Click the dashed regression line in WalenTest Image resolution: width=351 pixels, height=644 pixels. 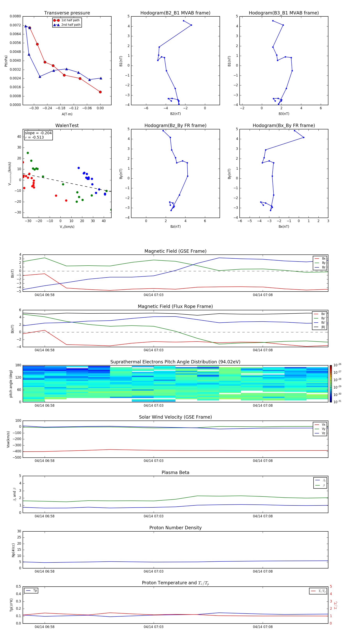(67, 182)
